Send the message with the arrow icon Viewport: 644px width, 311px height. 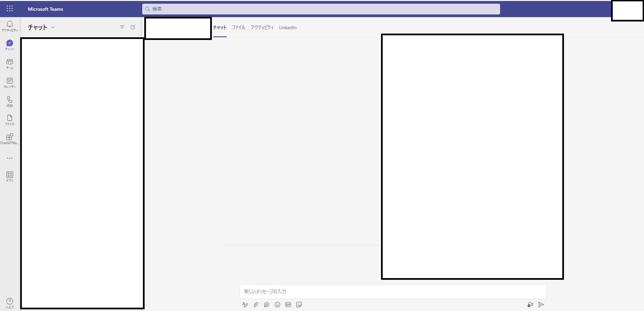point(541,305)
